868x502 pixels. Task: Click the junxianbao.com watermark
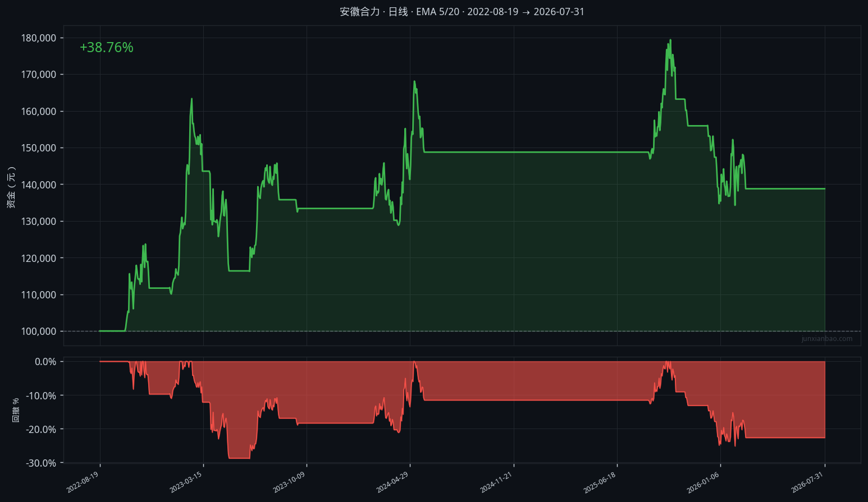pos(826,339)
